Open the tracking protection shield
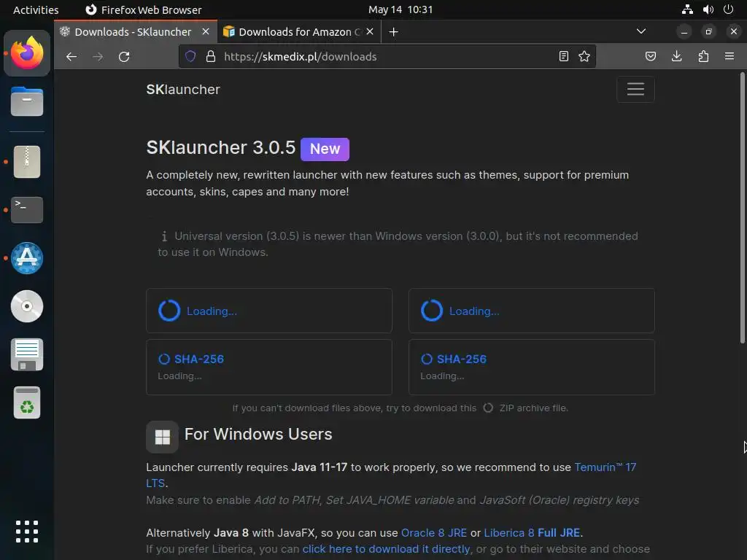The height and width of the screenshot is (560, 747). pyautogui.click(x=190, y=56)
